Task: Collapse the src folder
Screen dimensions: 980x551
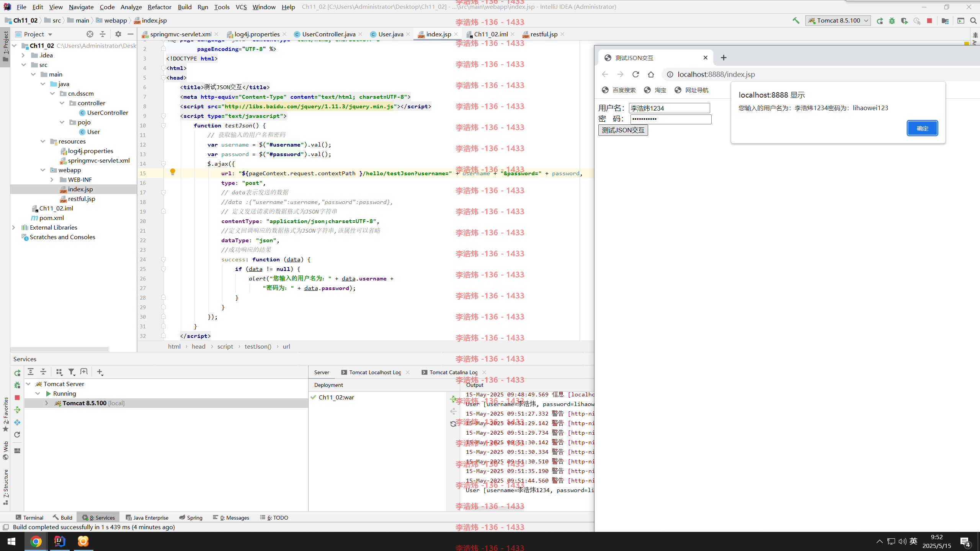Action: pos(23,65)
